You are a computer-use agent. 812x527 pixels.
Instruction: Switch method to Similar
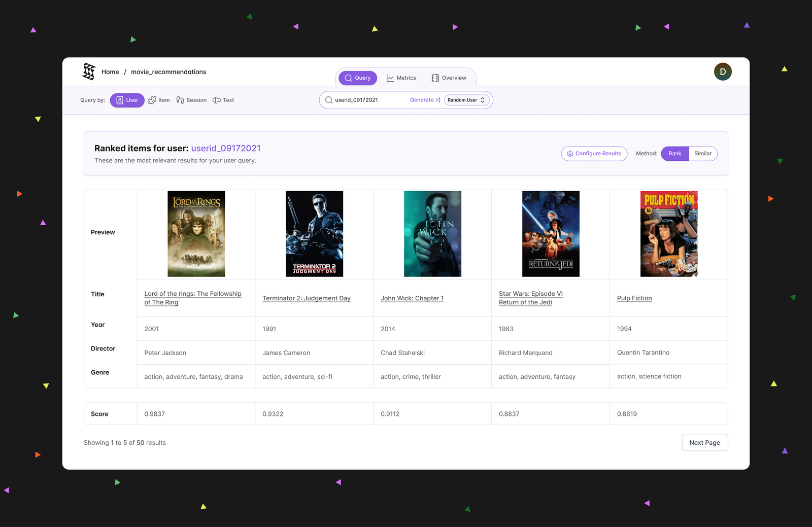click(x=703, y=154)
